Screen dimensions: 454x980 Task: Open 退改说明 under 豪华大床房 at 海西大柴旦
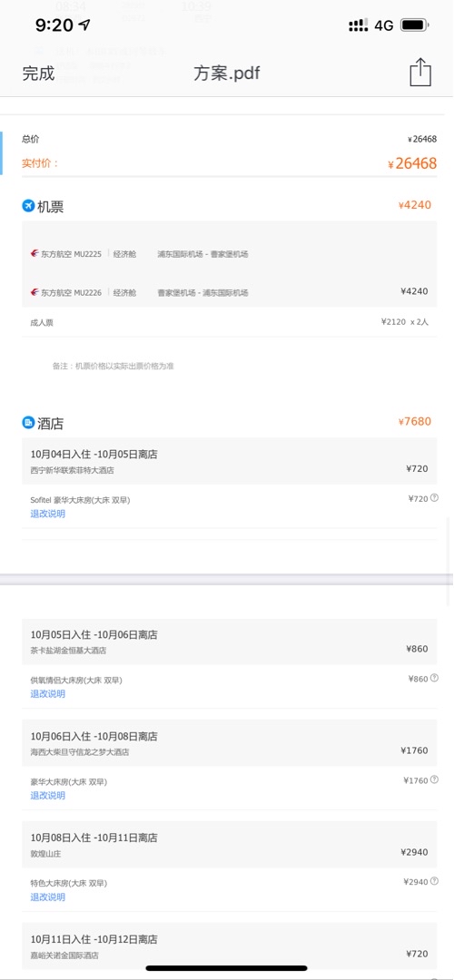pyautogui.click(x=47, y=796)
